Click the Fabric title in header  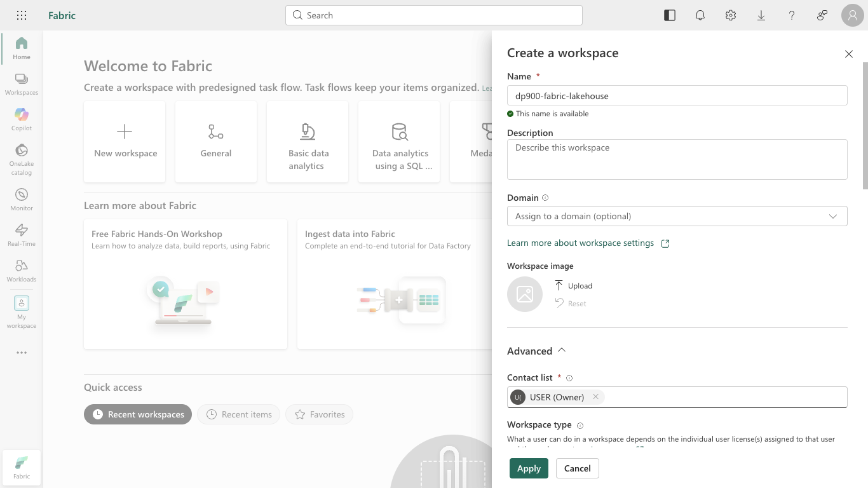62,15
